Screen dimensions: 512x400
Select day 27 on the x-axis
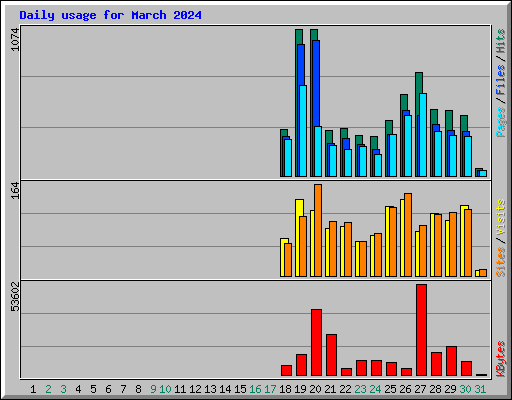420,389
